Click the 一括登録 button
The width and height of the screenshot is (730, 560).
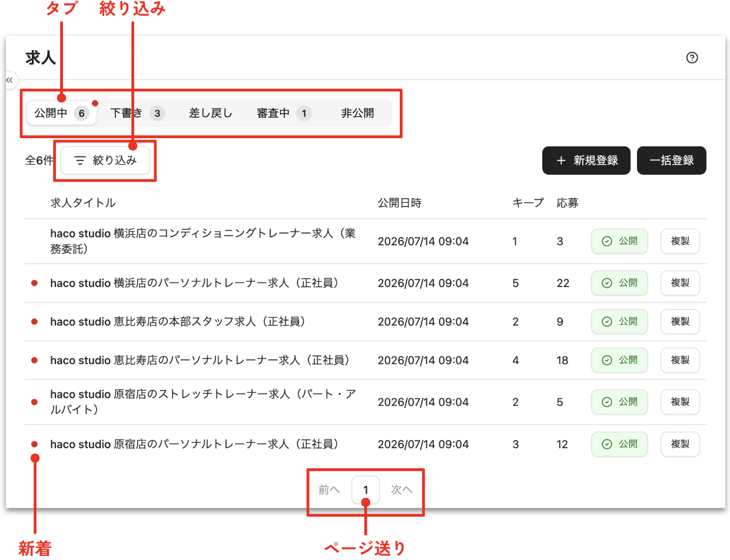pyautogui.click(x=672, y=161)
